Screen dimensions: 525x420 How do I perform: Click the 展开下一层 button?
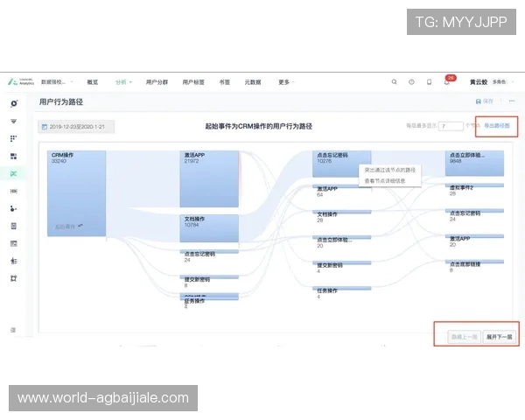499,337
